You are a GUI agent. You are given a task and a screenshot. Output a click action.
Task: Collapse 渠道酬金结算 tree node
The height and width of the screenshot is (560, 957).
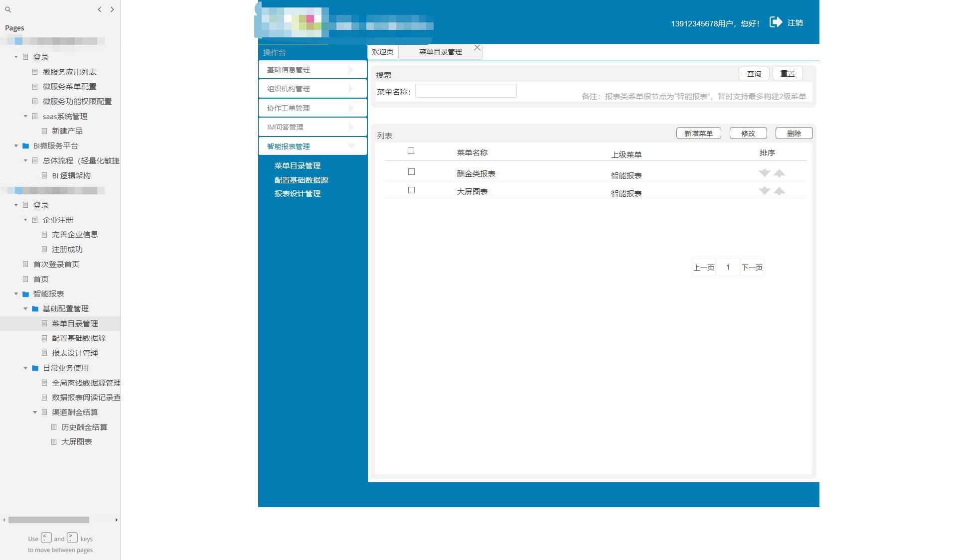35,413
